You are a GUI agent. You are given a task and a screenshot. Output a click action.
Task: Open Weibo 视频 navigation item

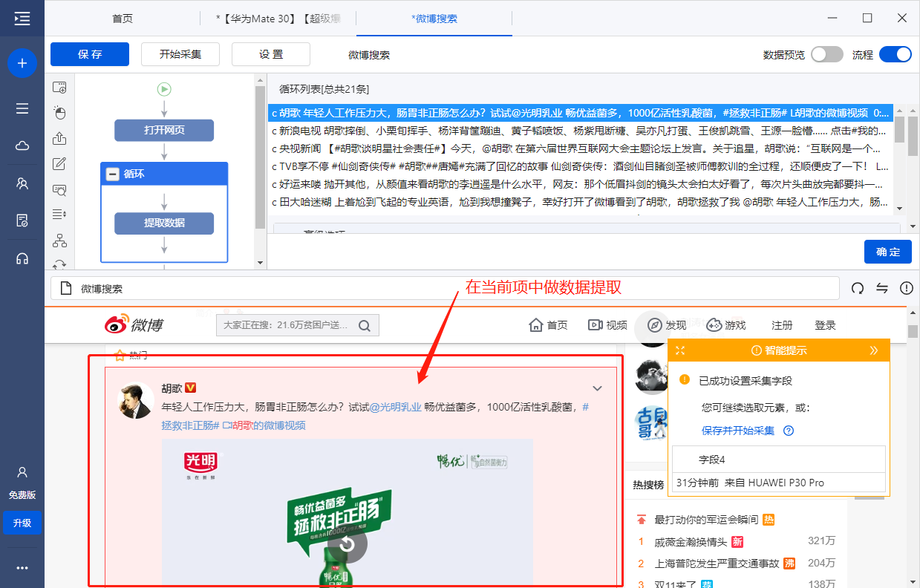point(607,325)
